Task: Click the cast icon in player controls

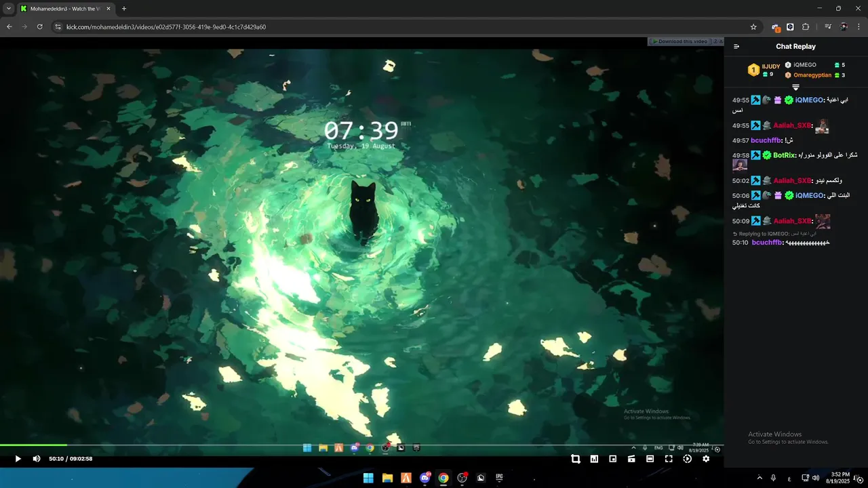Action: click(631, 459)
